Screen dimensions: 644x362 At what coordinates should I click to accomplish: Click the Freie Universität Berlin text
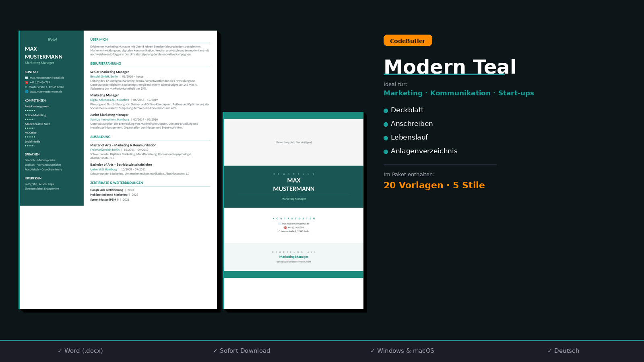[105, 150]
